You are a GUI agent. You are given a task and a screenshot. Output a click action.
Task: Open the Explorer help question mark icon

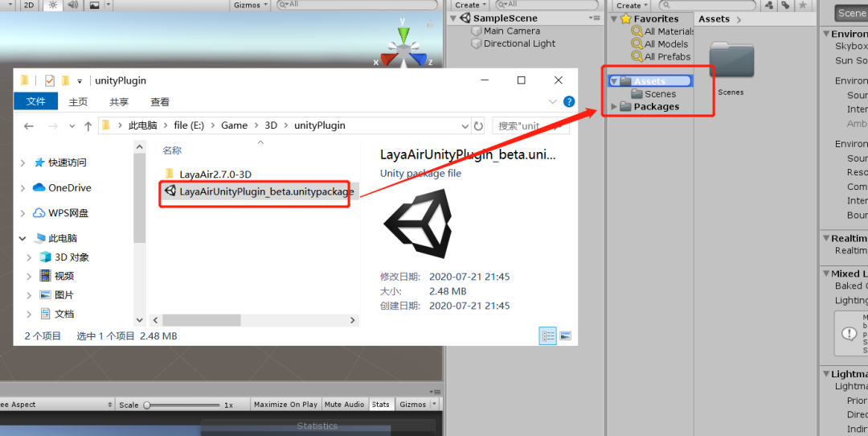[568, 102]
